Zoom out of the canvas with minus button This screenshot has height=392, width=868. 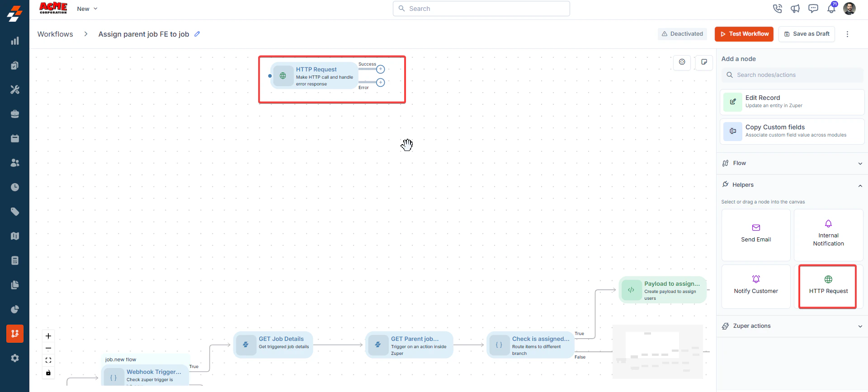pos(48,348)
